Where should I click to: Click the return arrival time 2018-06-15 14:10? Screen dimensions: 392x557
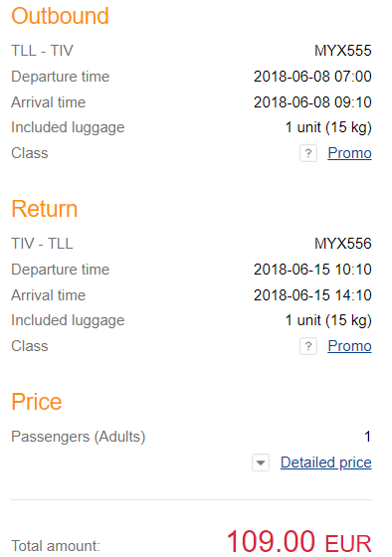click(x=312, y=295)
